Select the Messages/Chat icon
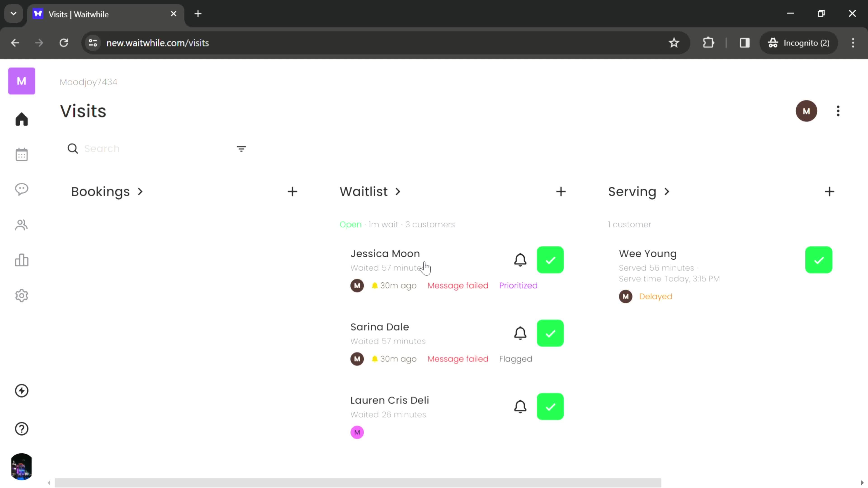868x488 pixels. (x=21, y=190)
